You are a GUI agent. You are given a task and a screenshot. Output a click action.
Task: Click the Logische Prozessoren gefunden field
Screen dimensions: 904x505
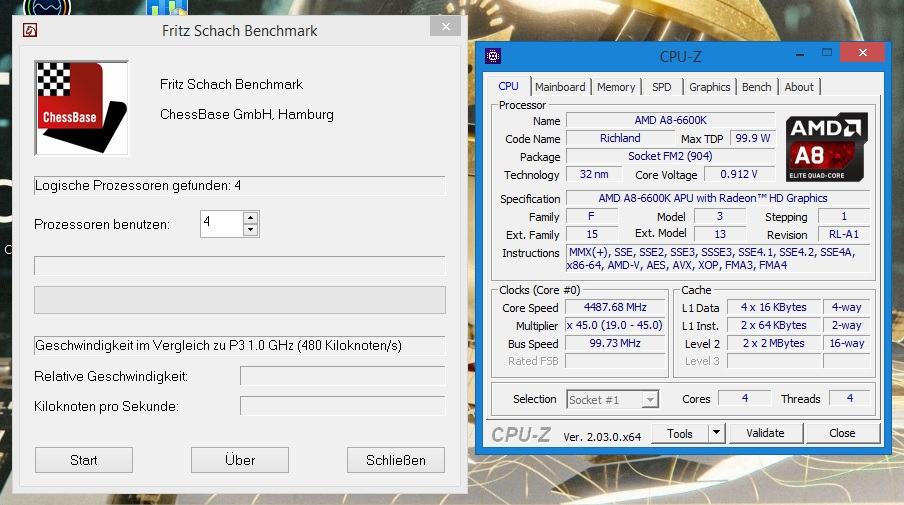pos(240,186)
